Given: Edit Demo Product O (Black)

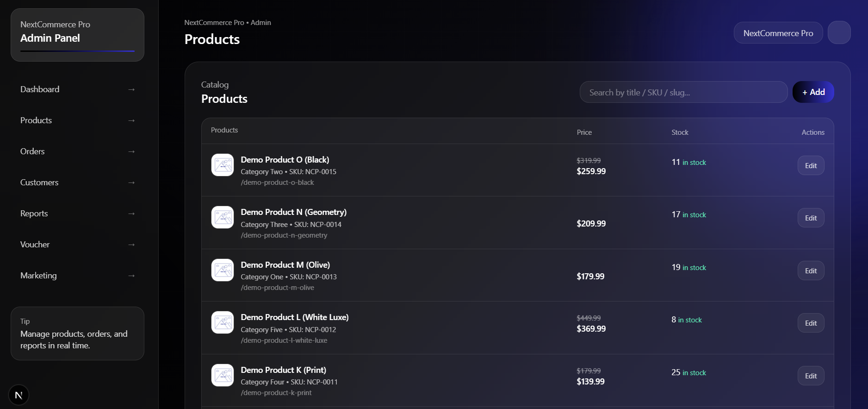Looking at the screenshot, I should click(810, 165).
